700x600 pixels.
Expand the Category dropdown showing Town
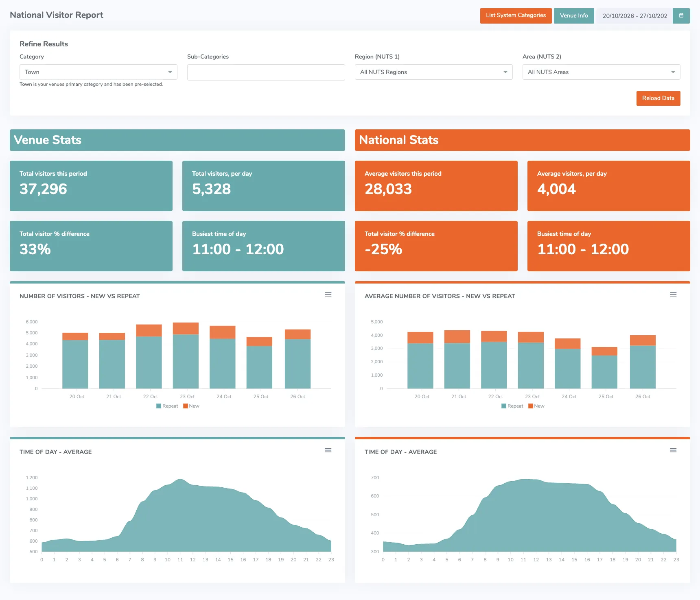(98, 72)
